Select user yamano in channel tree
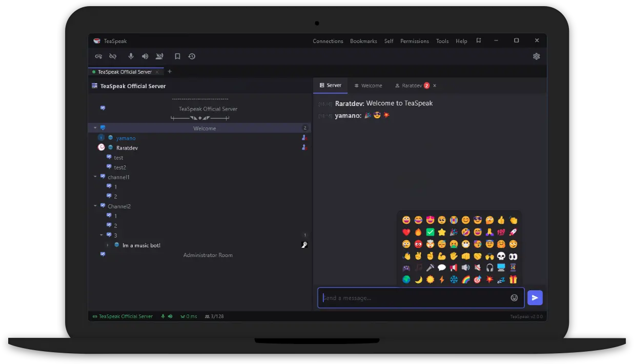The image size is (634, 364). pyautogui.click(x=126, y=138)
